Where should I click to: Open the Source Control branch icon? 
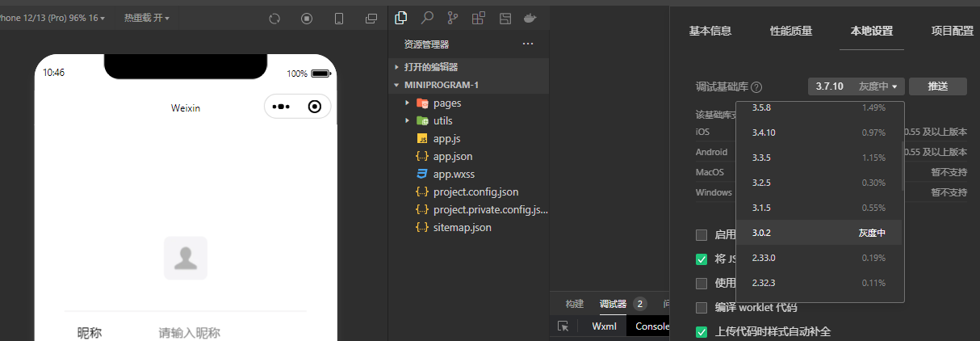coord(453,17)
